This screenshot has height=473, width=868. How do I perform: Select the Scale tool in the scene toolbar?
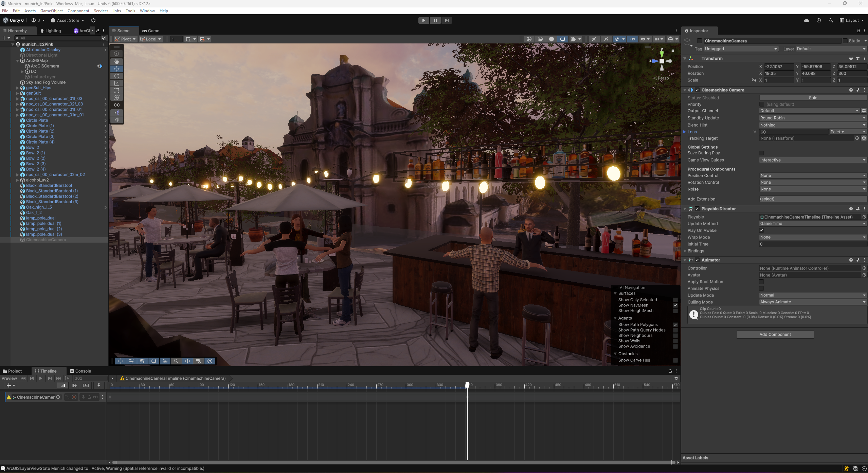coord(117,83)
